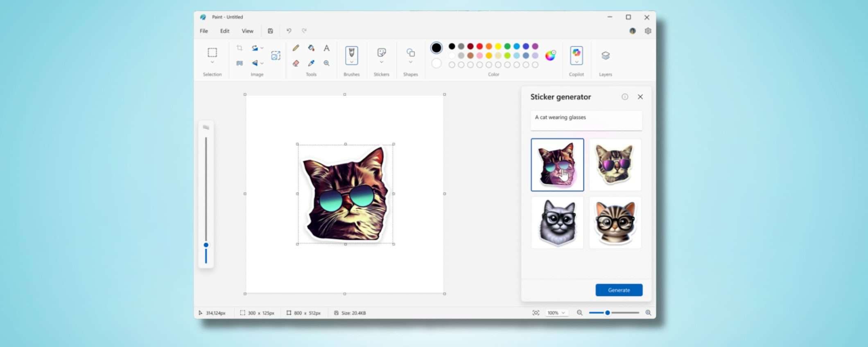Click the Generate button

(x=619, y=290)
